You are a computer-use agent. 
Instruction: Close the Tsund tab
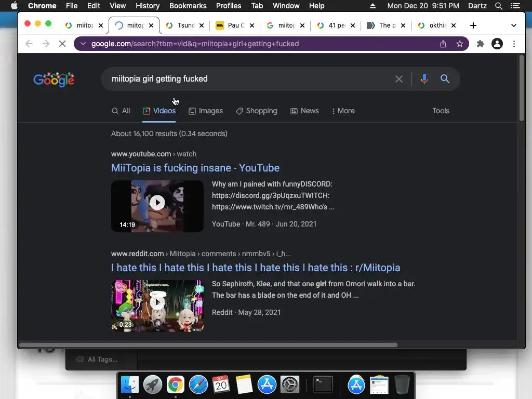coord(202,25)
